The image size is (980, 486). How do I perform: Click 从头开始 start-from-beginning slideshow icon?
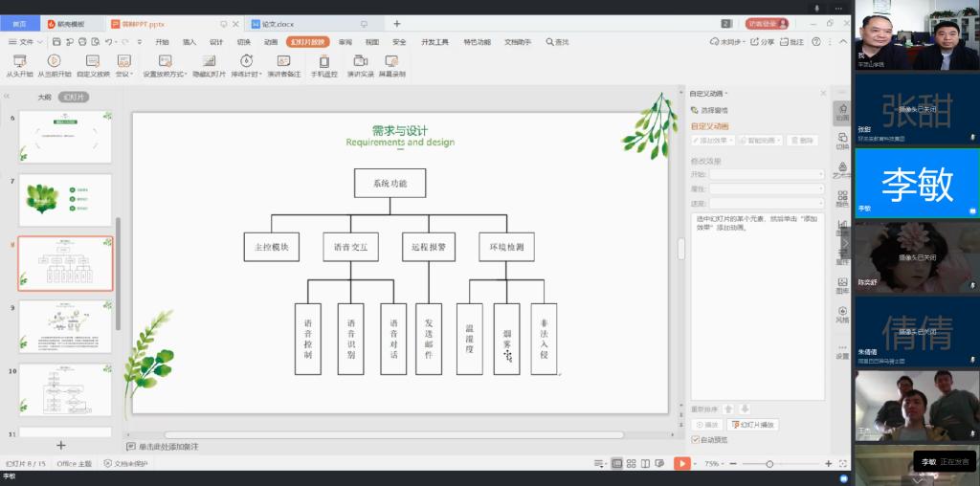point(19,60)
